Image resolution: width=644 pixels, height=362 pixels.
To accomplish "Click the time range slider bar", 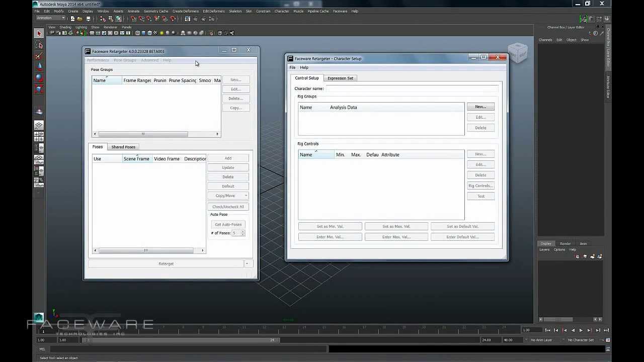I will click(x=181, y=340).
